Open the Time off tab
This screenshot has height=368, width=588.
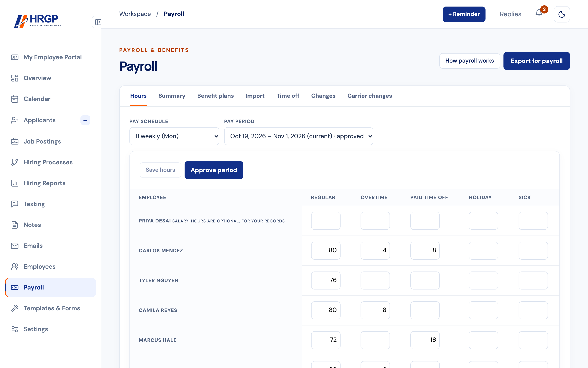(x=288, y=96)
